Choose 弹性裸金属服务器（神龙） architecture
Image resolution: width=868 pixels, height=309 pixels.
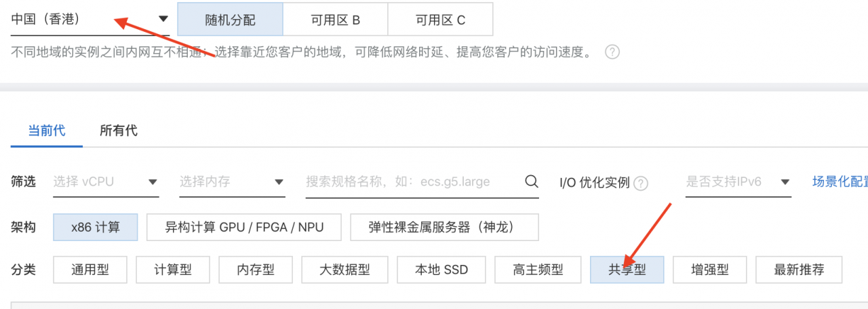444,227
